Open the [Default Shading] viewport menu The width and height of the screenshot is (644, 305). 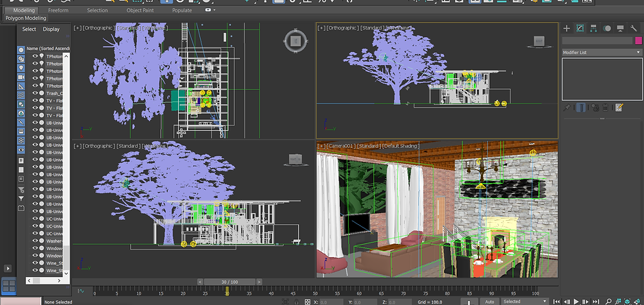pyautogui.click(x=401, y=146)
